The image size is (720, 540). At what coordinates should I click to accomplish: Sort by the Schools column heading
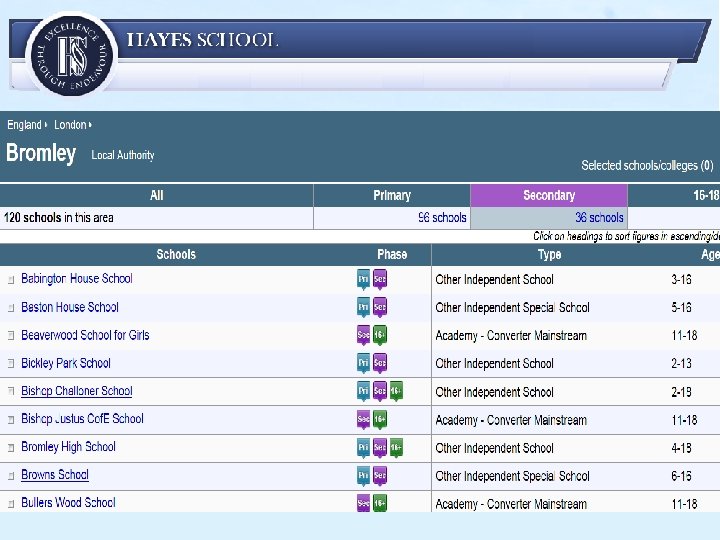click(x=176, y=254)
